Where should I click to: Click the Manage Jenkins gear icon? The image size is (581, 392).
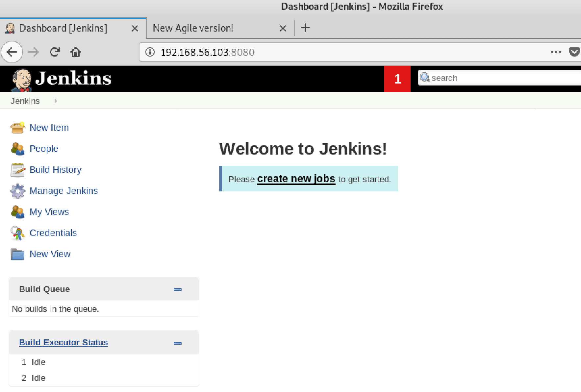[x=17, y=191]
